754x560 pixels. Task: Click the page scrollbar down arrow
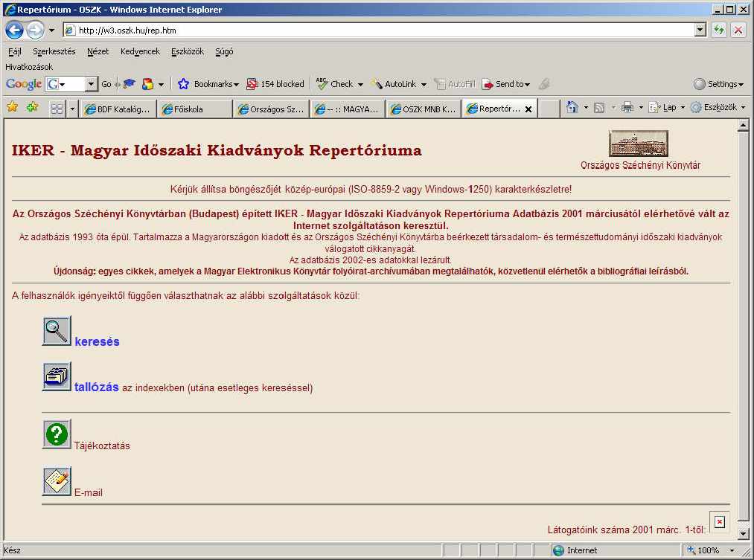point(743,533)
